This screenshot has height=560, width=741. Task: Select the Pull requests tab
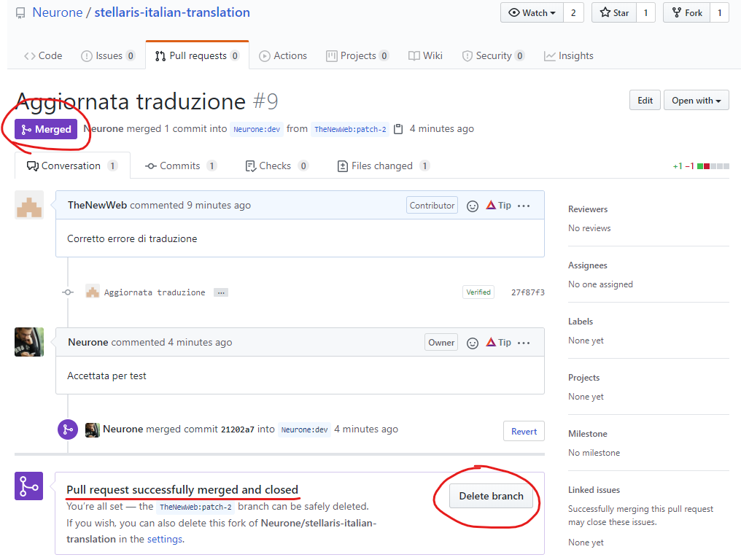pos(198,55)
